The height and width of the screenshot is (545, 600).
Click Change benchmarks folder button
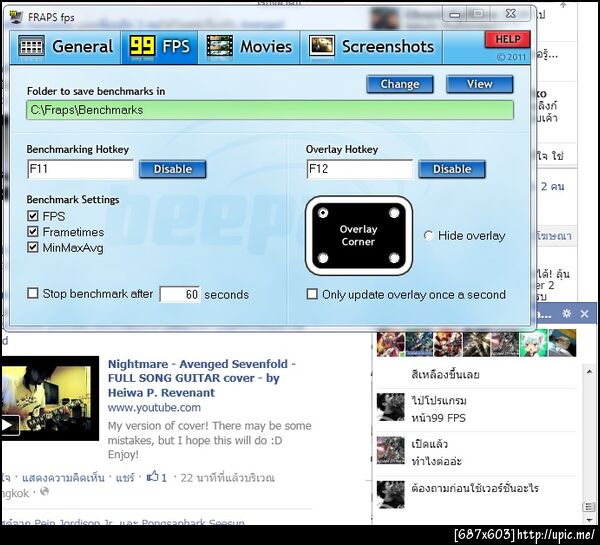click(x=399, y=84)
